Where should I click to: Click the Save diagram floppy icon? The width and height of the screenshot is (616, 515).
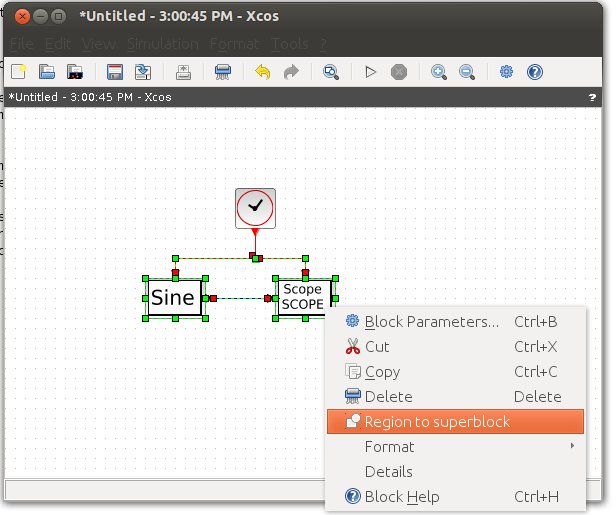115,72
